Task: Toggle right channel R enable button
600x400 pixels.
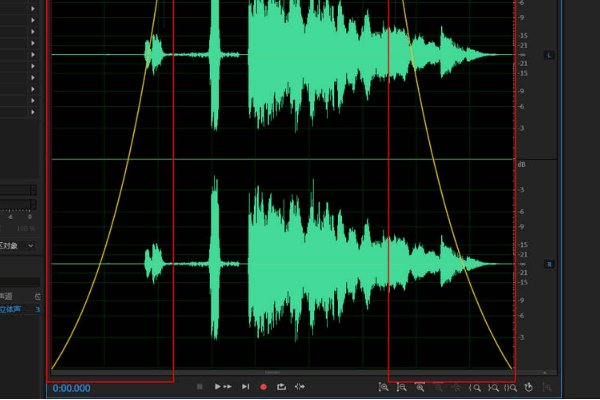Action: 548,264
